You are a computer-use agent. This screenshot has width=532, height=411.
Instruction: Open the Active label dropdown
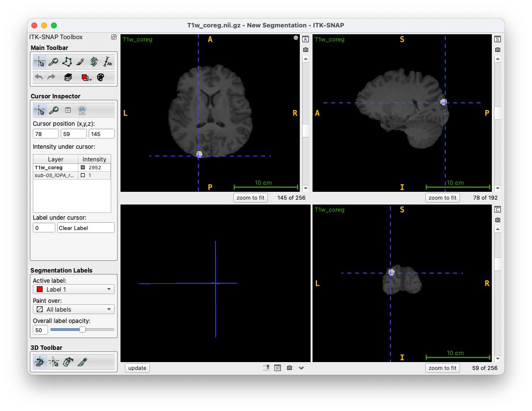pos(73,289)
